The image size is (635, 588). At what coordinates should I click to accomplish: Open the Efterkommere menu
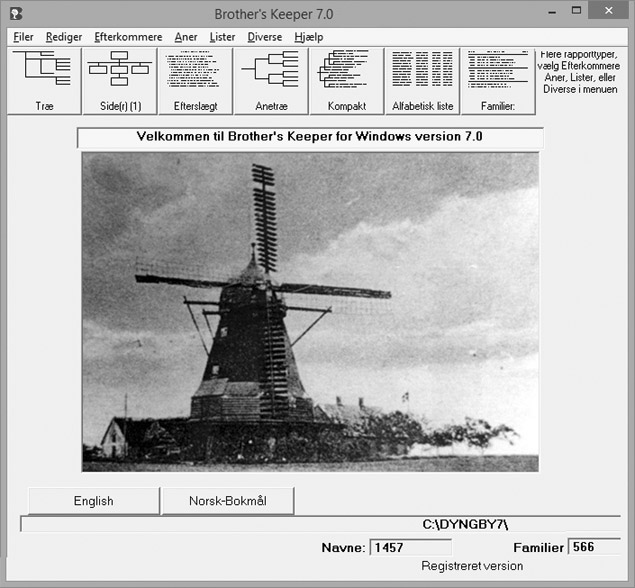128,37
